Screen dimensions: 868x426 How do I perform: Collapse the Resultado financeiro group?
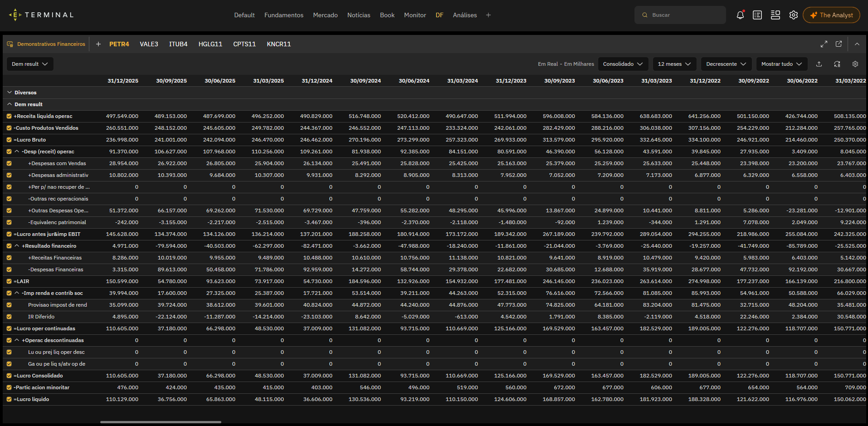pyautogui.click(x=17, y=246)
